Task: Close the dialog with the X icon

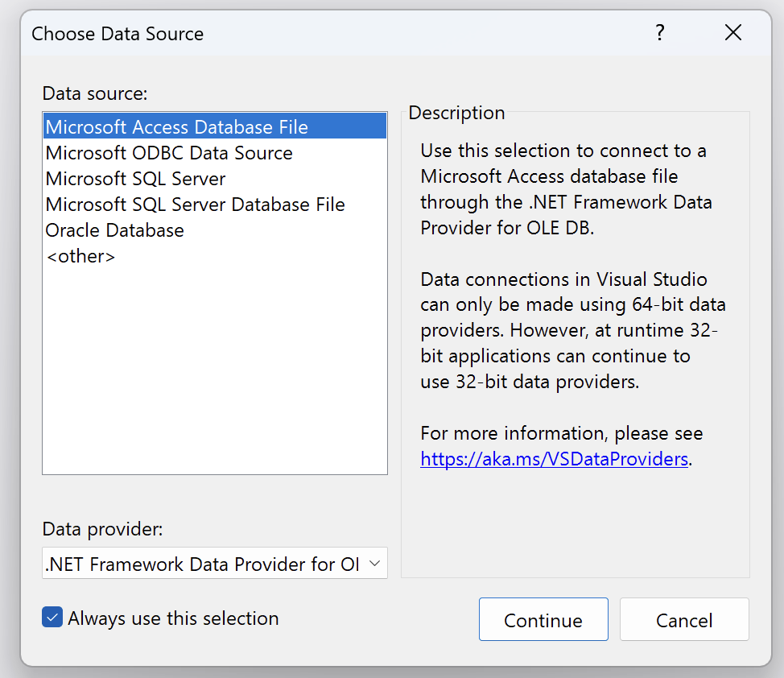Action: click(x=733, y=32)
